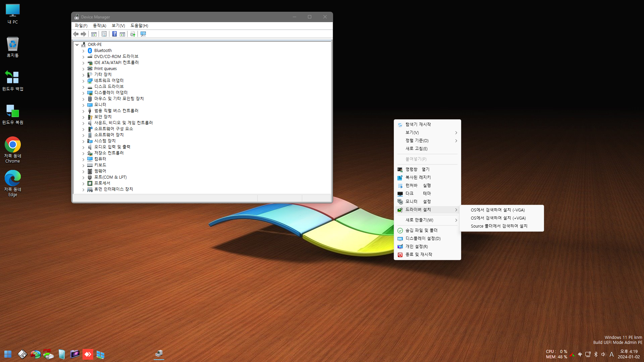Choose 탐색기 재시작 from context menu
The height and width of the screenshot is (362, 644).
(427, 125)
